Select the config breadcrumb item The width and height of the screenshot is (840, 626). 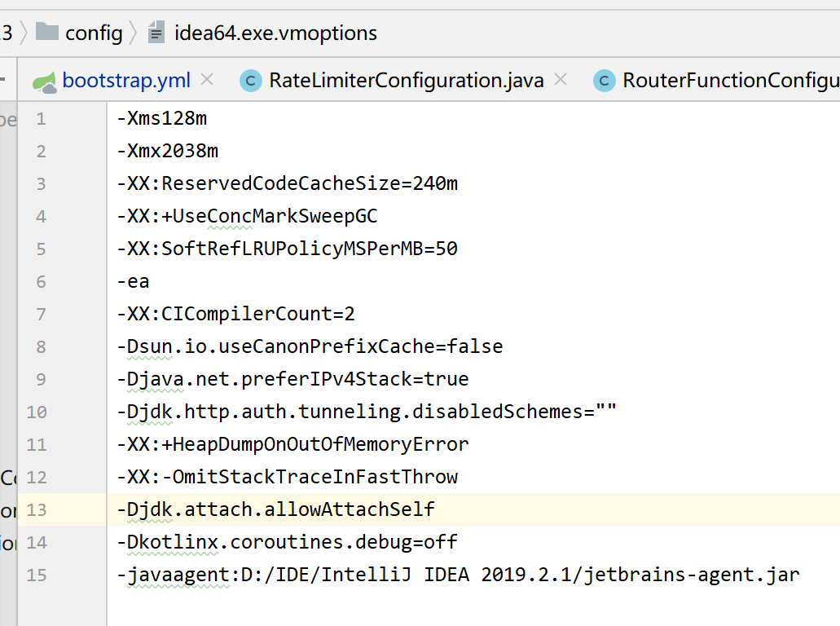[94, 33]
